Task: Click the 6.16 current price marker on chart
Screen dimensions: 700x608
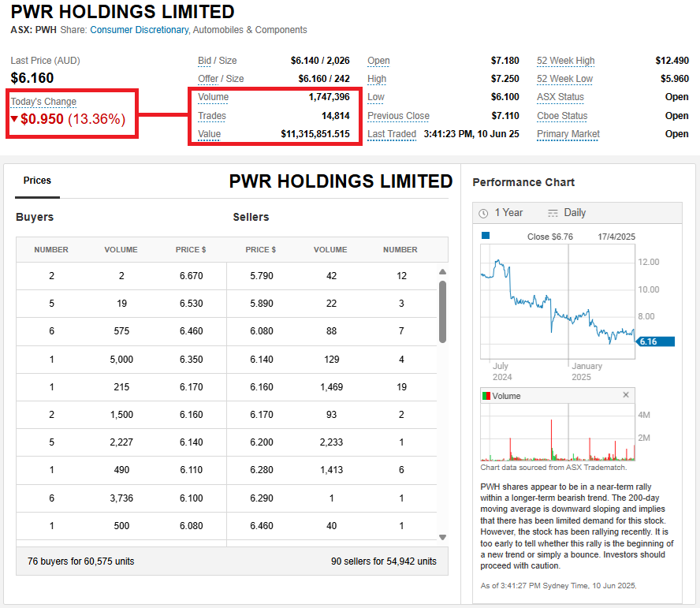Action: pyautogui.click(x=655, y=341)
